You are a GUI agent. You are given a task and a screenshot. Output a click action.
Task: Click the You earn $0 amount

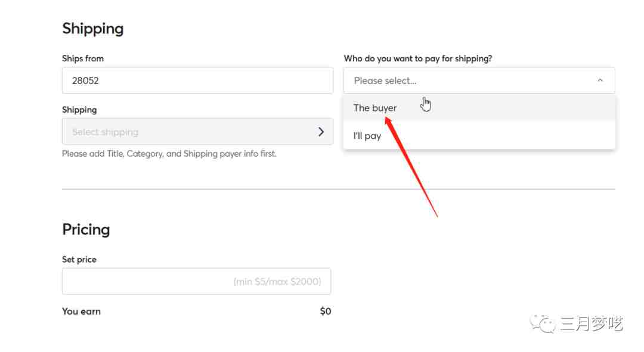pos(326,311)
